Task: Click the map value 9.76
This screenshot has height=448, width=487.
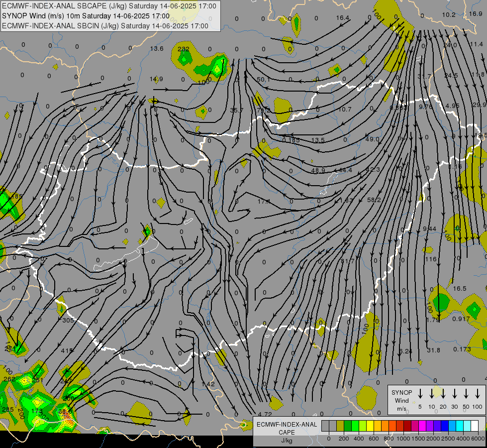Action: pyautogui.click(x=425, y=107)
